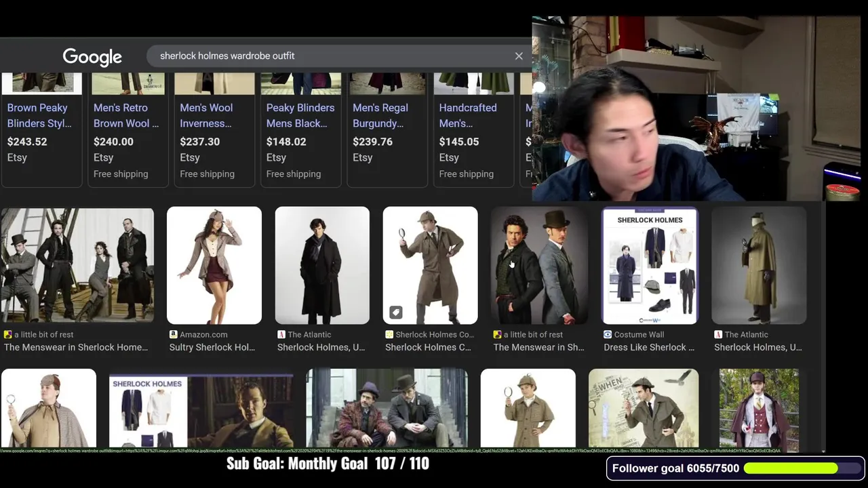
Task: Click the $148.02 price text
Action: pyautogui.click(x=286, y=142)
